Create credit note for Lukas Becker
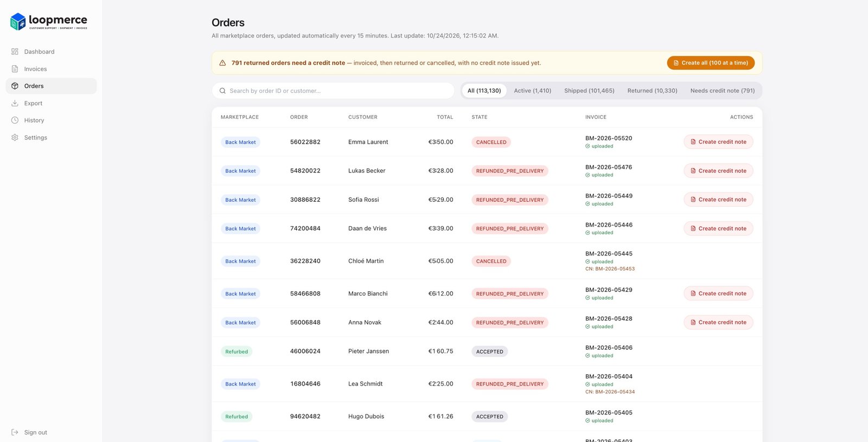 coord(718,171)
